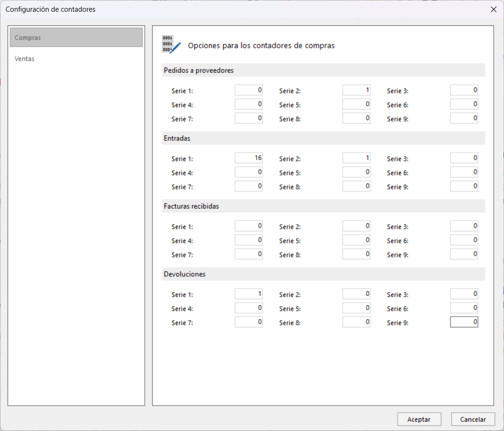Close the Configuración de contadores dialog
Screen dimensions: 504x431
click(x=494, y=9)
